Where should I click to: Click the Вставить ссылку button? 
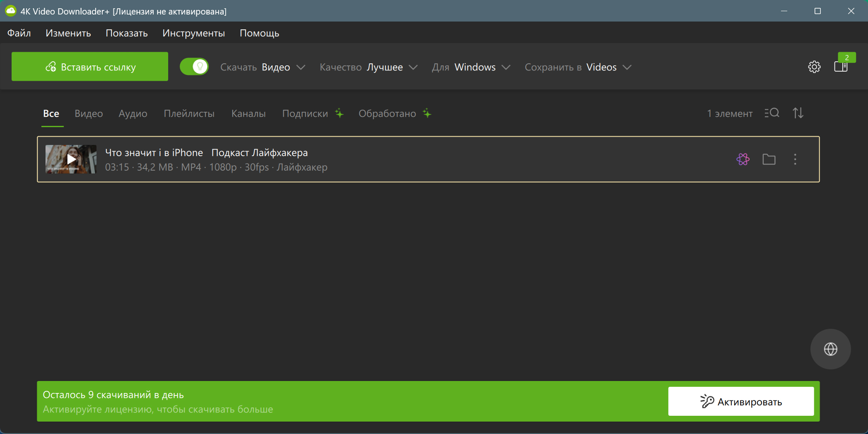click(90, 66)
